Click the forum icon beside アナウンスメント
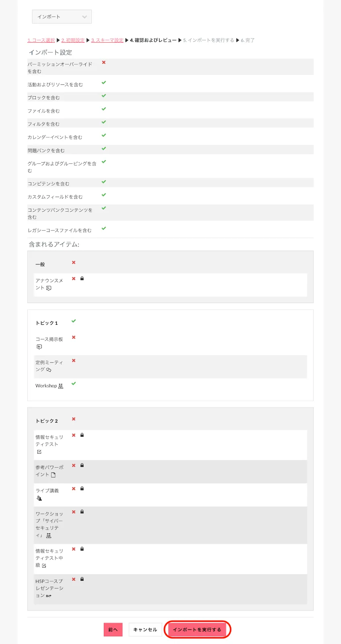Image resolution: width=341 pixels, height=644 pixels. 49,288
